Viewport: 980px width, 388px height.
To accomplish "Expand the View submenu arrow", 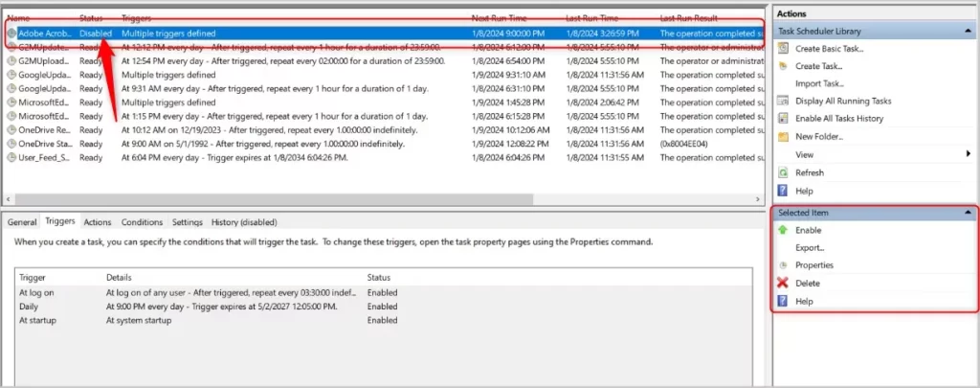I will [x=969, y=154].
